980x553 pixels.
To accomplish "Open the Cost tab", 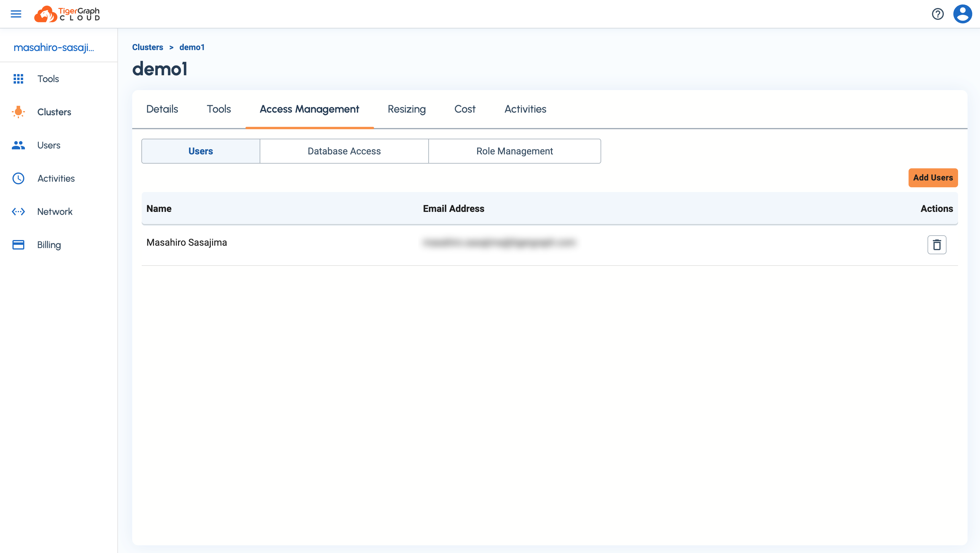I will pyautogui.click(x=465, y=109).
